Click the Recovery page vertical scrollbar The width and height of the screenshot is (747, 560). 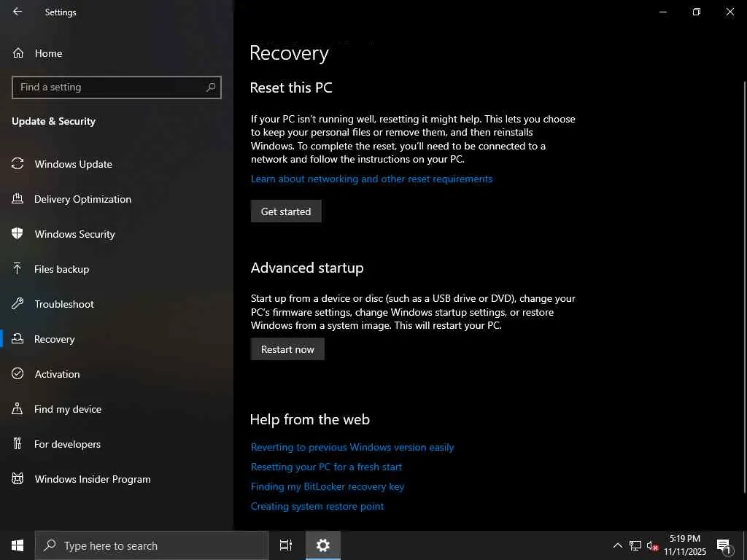[744, 286]
